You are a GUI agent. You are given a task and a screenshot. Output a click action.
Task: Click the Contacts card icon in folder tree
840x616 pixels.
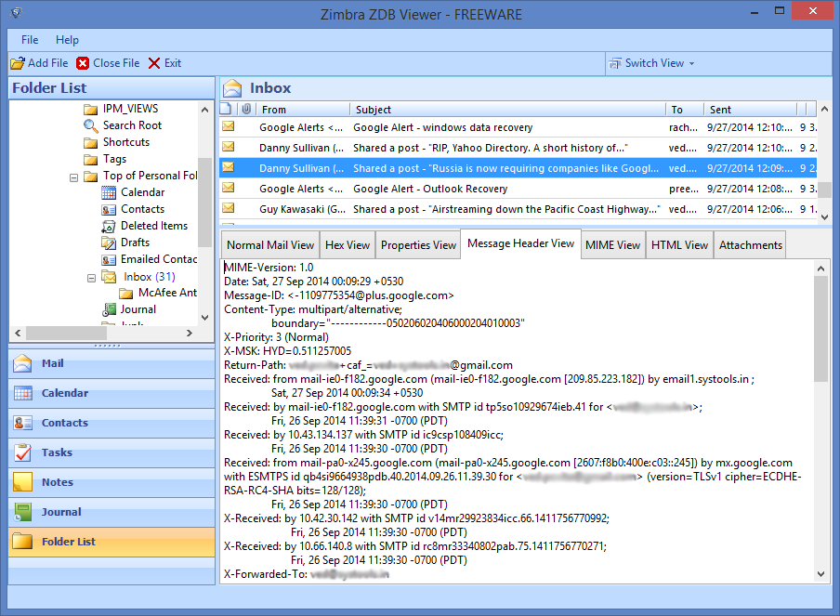(109, 209)
